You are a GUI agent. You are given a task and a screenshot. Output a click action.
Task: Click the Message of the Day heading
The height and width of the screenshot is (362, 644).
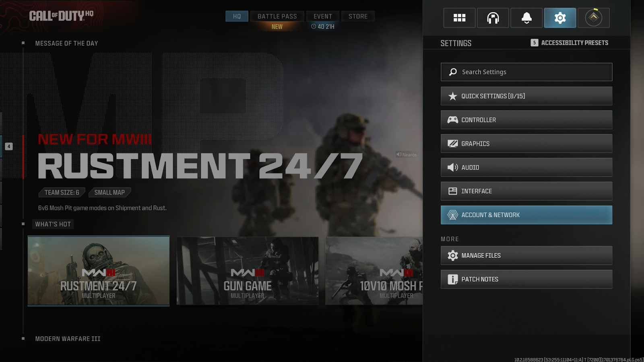(66, 43)
